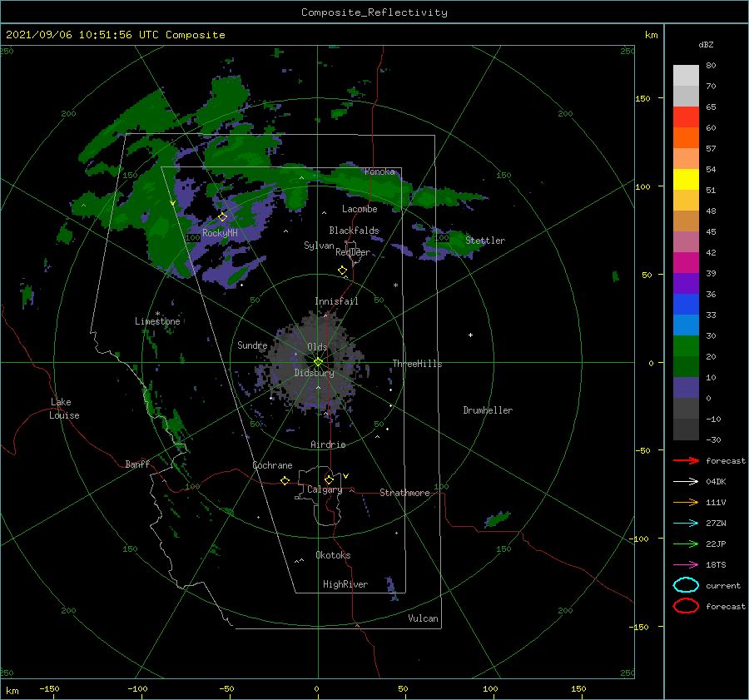
Task: Select the Okotoks label
Action: coord(333,555)
